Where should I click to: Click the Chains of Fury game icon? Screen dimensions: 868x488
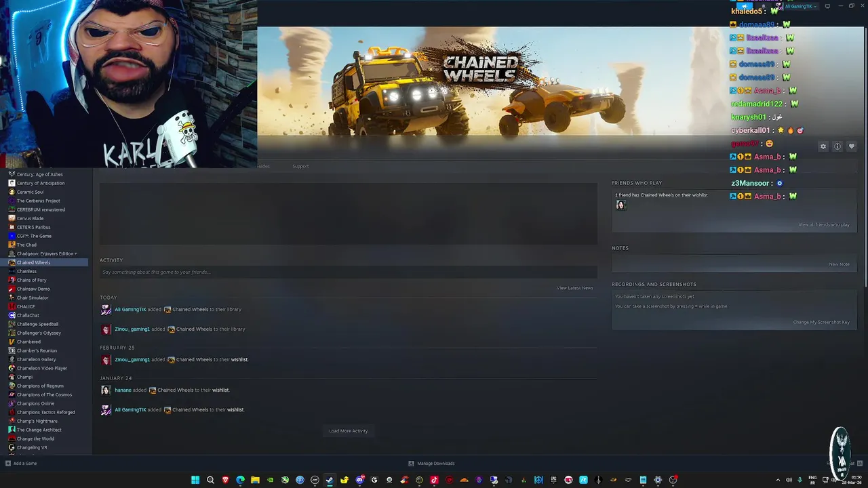pos(12,280)
